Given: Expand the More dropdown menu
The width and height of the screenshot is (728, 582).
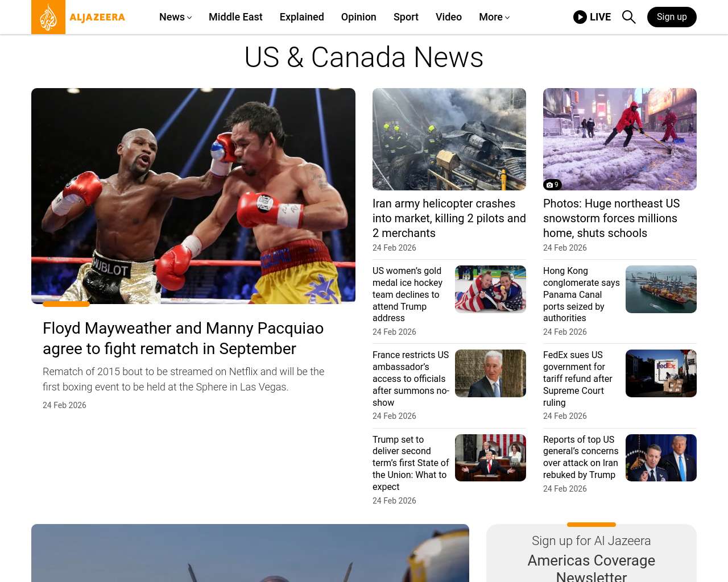Looking at the screenshot, I should [494, 17].
